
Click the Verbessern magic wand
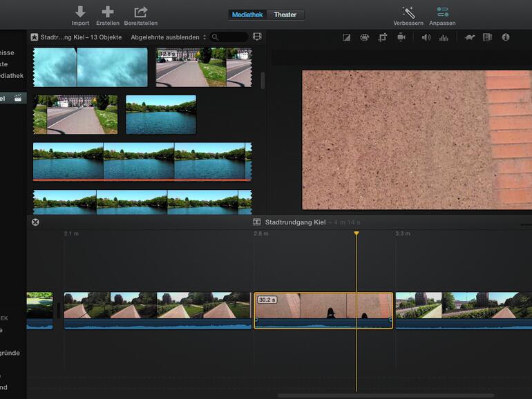tap(408, 12)
